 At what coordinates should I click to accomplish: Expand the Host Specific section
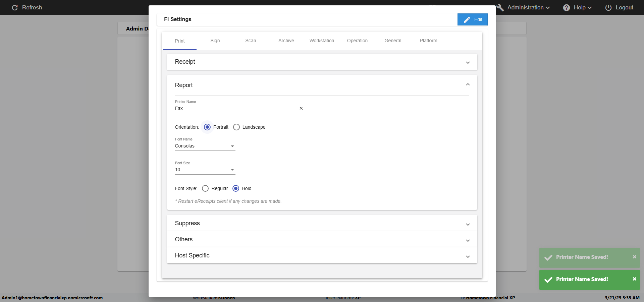pos(468,257)
